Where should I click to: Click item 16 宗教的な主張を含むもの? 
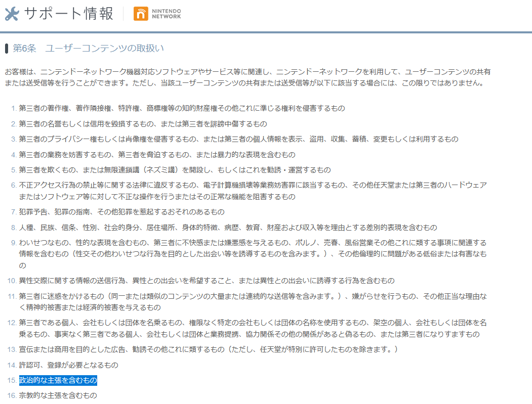point(58,395)
